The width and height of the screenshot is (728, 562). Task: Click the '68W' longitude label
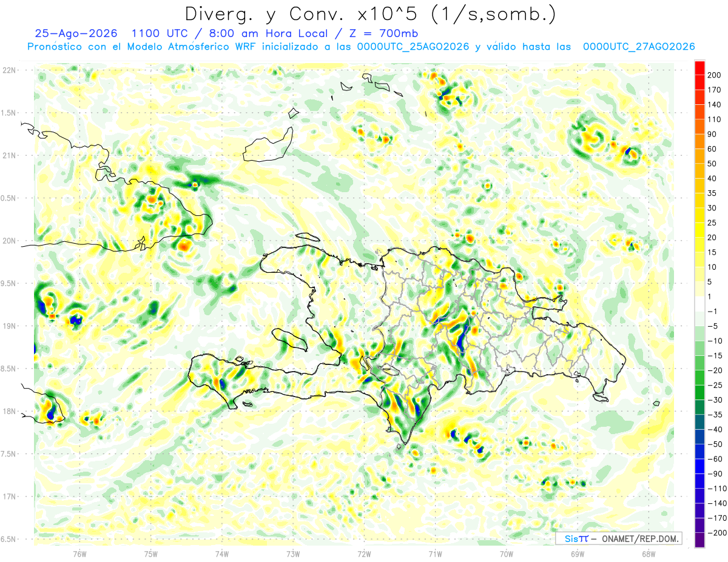click(x=648, y=553)
